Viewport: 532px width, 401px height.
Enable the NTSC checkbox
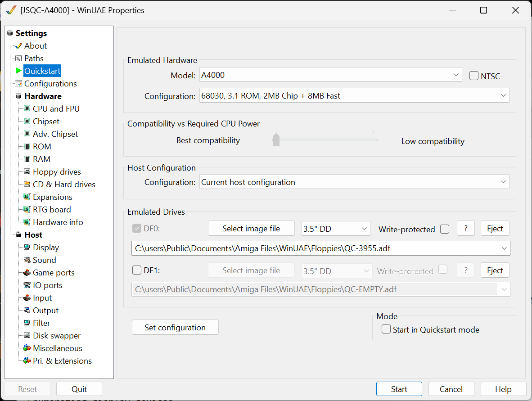[473, 76]
